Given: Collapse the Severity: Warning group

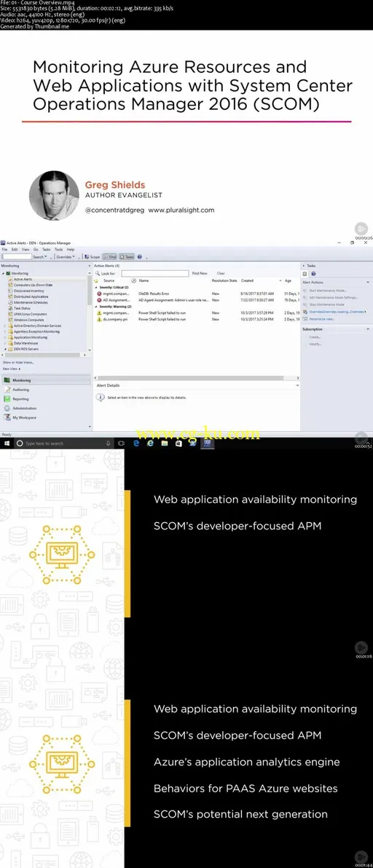Looking at the screenshot, I should point(96,306).
